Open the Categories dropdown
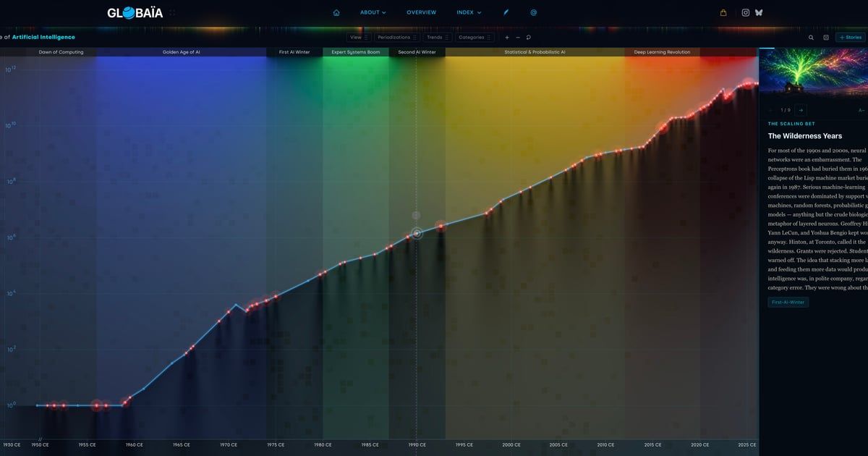868x456 pixels. (x=475, y=37)
